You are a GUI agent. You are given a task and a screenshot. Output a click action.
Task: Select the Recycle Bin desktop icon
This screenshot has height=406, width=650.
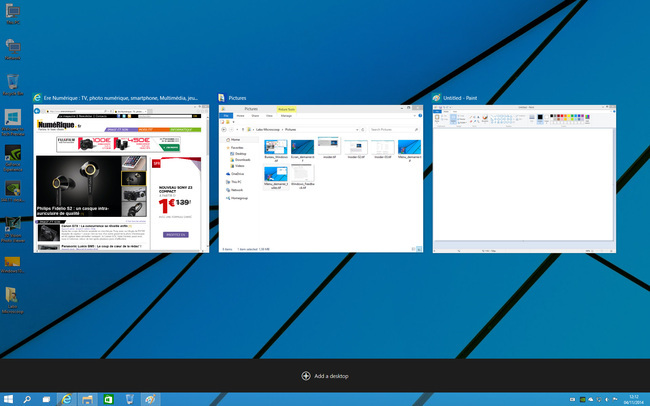13,85
